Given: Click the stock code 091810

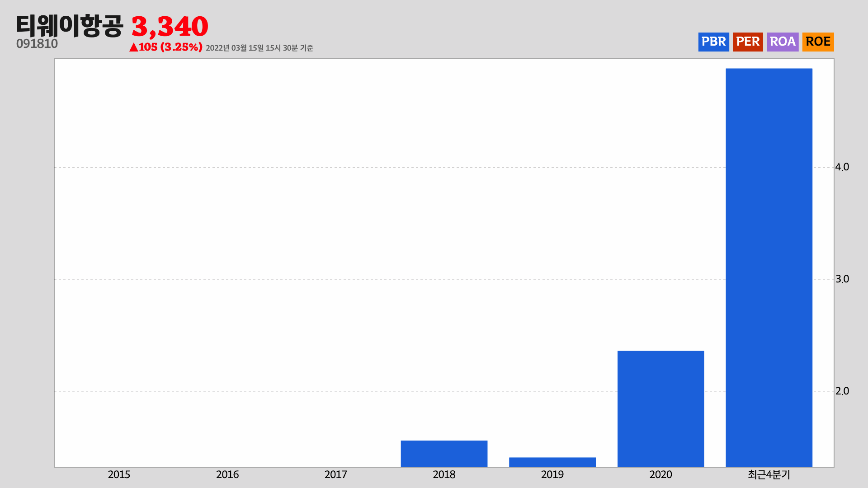Looking at the screenshot, I should tap(37, 44).
